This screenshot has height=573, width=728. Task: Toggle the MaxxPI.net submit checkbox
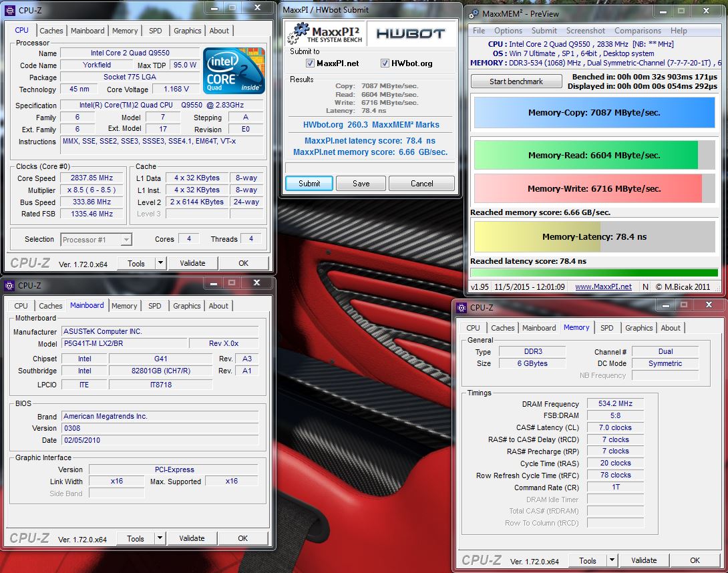pos(310,63)
